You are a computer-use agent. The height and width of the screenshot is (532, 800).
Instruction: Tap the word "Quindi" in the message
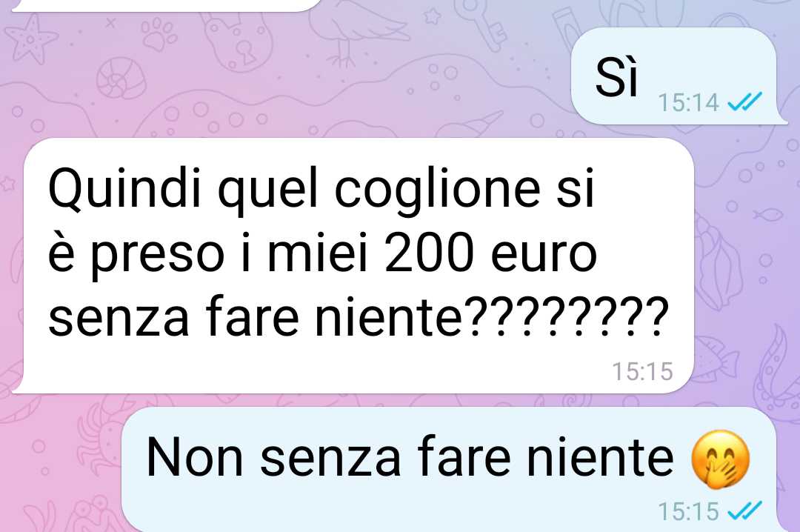(x=125, y=190)
